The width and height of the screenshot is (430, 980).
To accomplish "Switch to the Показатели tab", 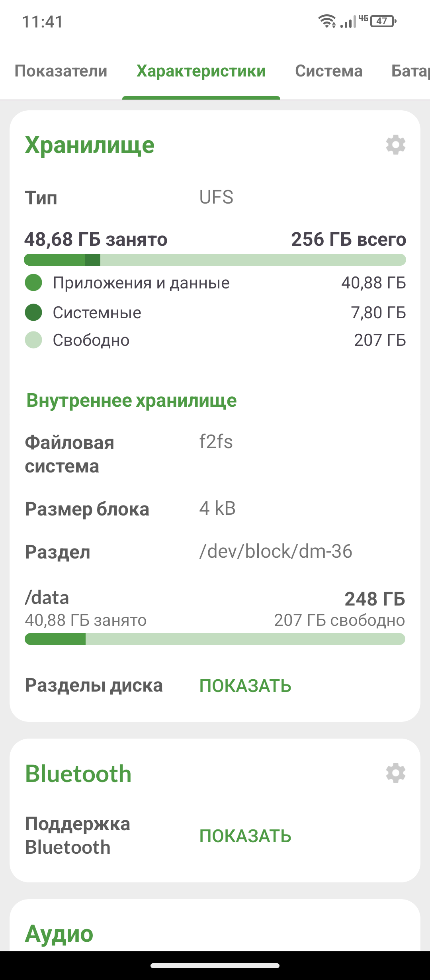I will (x=61, y=71).
